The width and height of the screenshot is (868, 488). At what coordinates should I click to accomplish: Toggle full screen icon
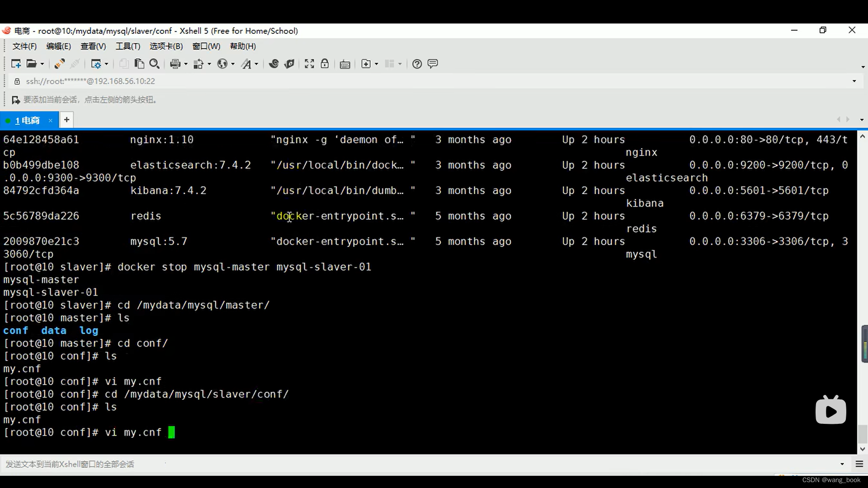coord(309,64)
